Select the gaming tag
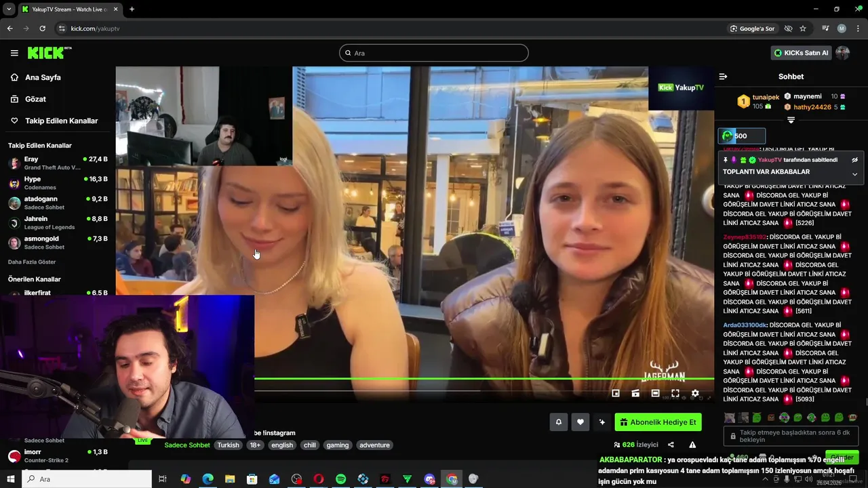 337,445
